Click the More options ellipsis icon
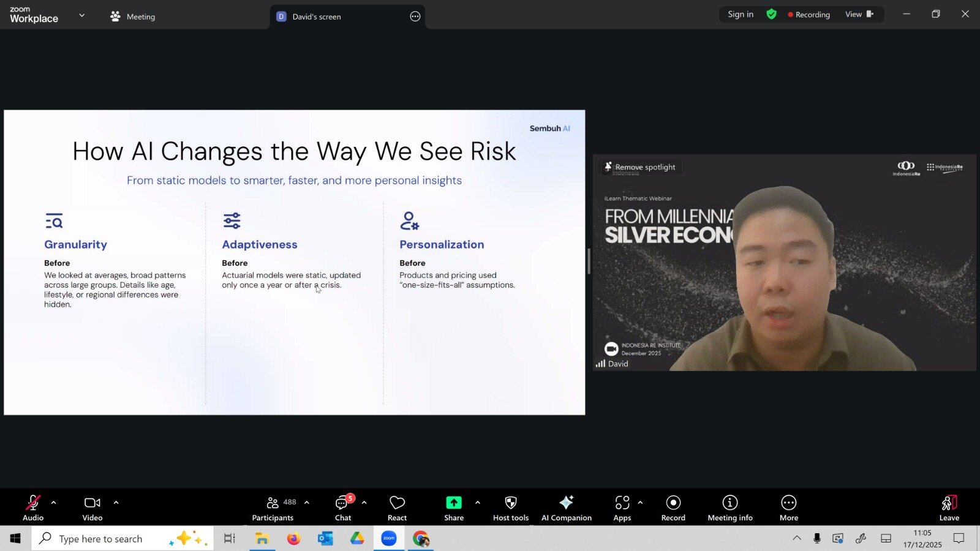980x551 pixels. [x=788, y=503]
